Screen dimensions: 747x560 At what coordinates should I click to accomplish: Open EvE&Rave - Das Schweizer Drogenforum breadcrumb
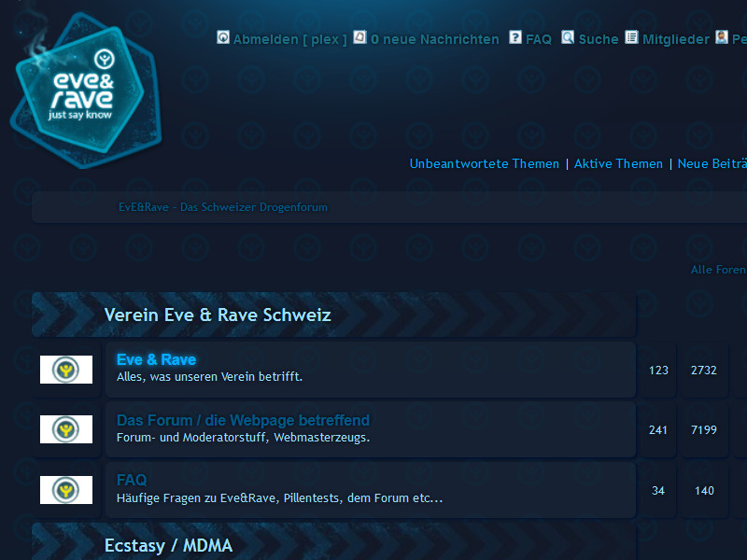223,207
